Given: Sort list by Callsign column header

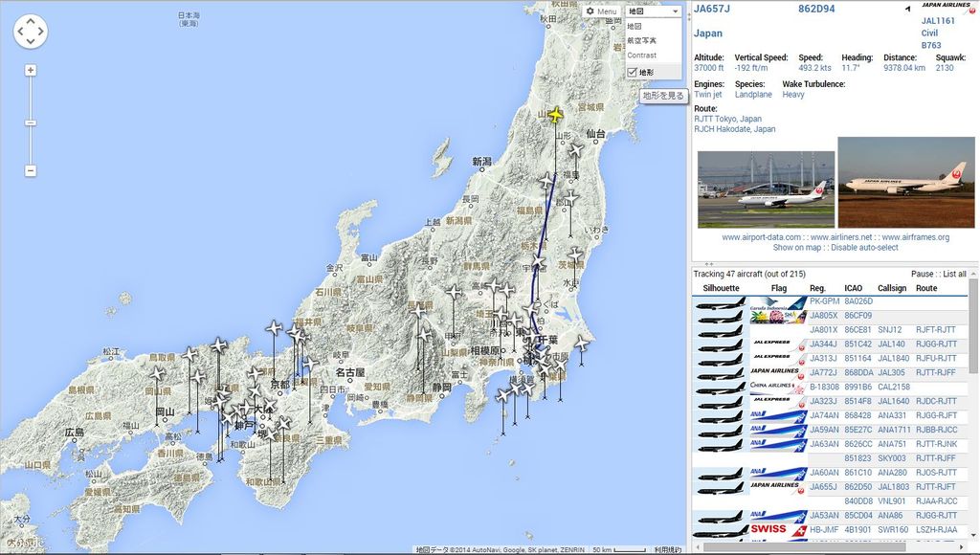Looking at the screenshot, I should point(892,288).
